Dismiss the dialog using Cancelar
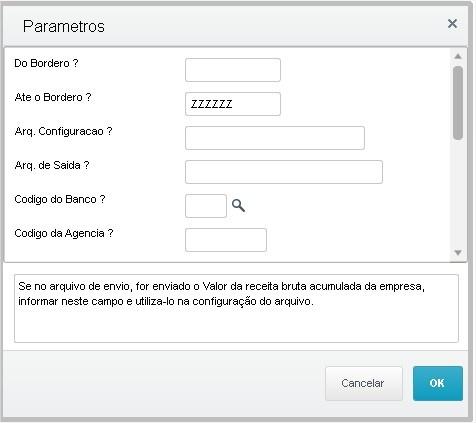This screenshot has width=476, height=423. pyautogui.click(x=364, y=383)
